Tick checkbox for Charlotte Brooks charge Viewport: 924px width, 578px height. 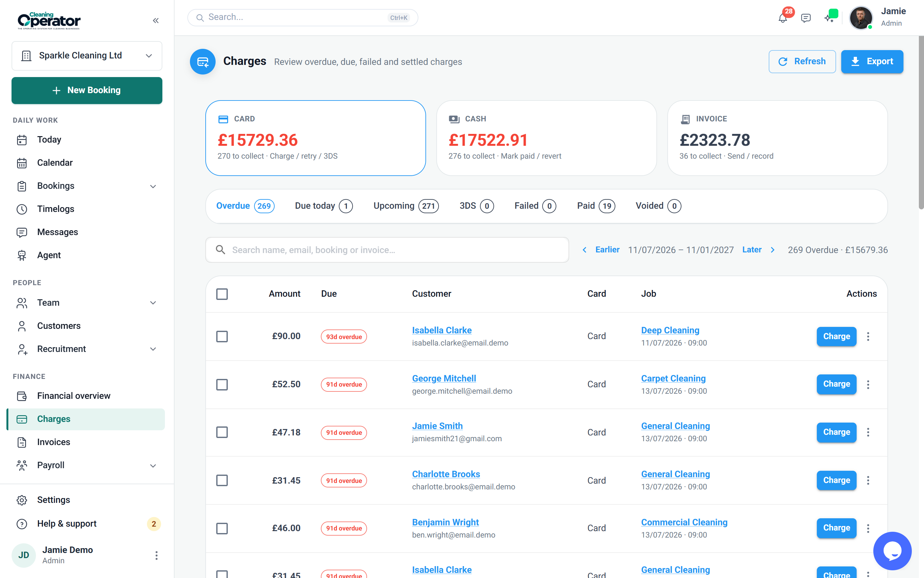[222, 480]
